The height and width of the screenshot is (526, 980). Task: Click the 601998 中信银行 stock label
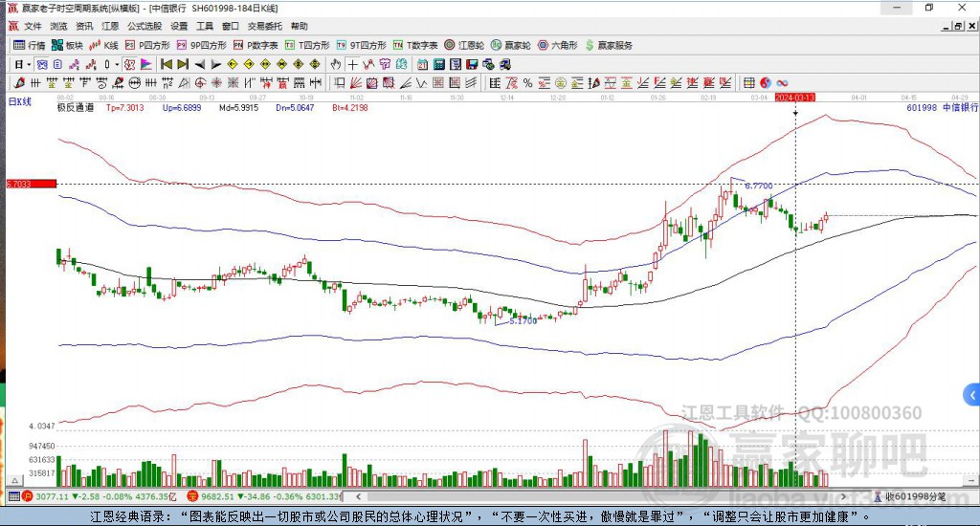pyautogui.click(x=942, y=107)
